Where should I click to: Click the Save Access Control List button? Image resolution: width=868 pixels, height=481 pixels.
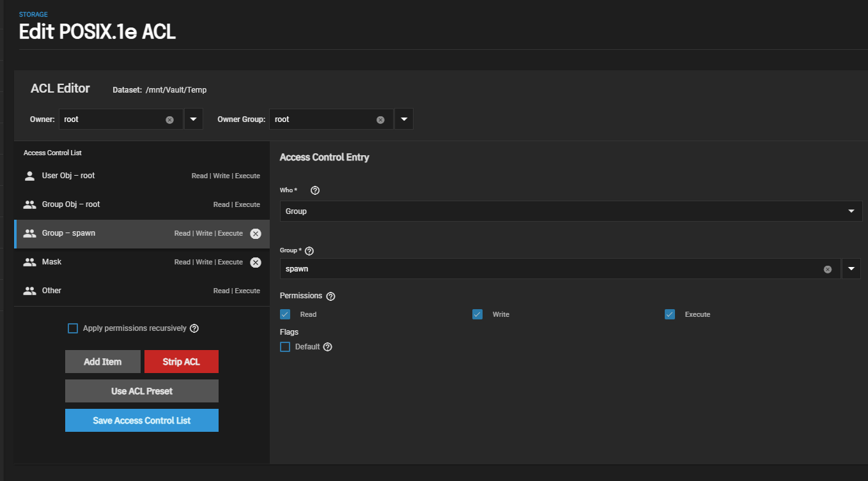[x=142, y=420]
